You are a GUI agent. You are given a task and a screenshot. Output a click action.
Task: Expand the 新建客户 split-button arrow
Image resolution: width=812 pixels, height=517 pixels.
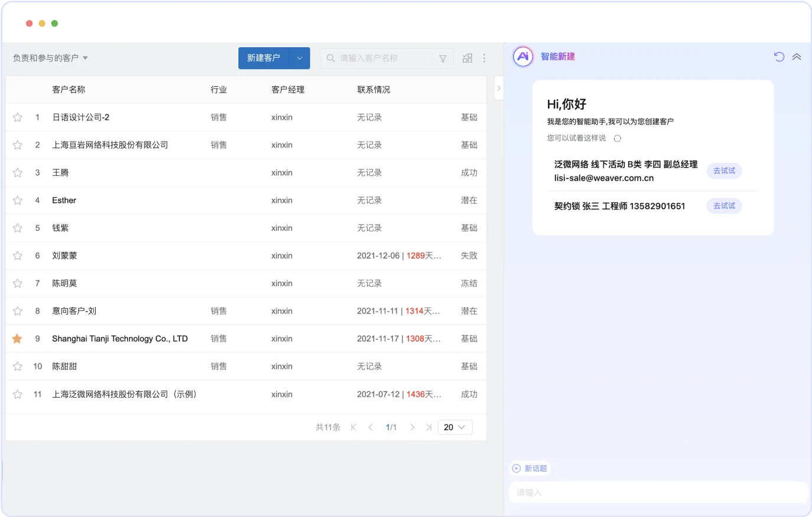(300, 58)
